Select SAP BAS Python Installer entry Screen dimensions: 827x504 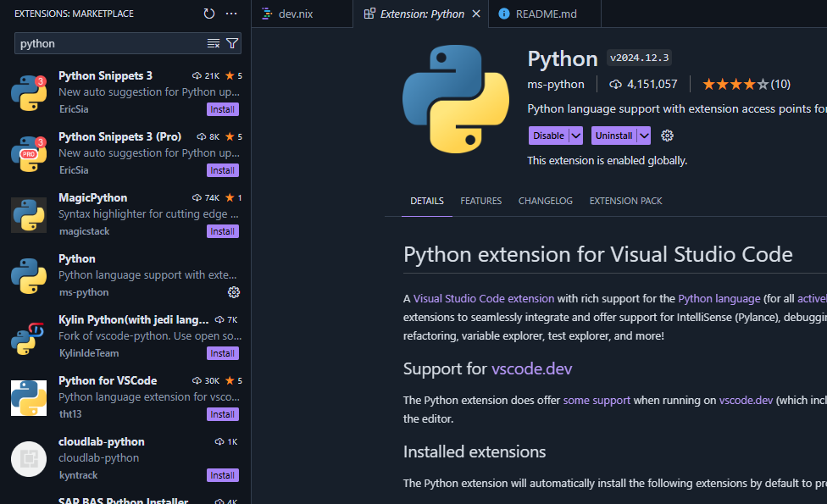coord(124,500)
